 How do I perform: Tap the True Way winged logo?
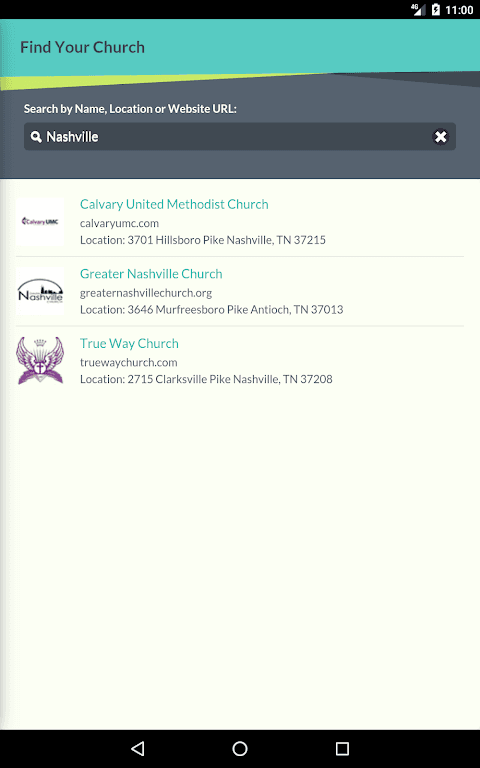tap(40, 360)
